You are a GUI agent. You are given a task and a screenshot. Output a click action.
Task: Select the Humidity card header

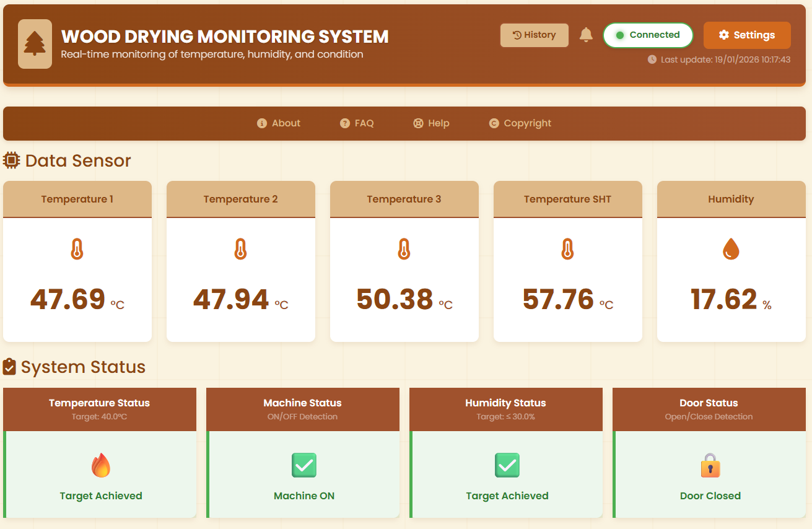pyautogui.click(x=731, y=199)
